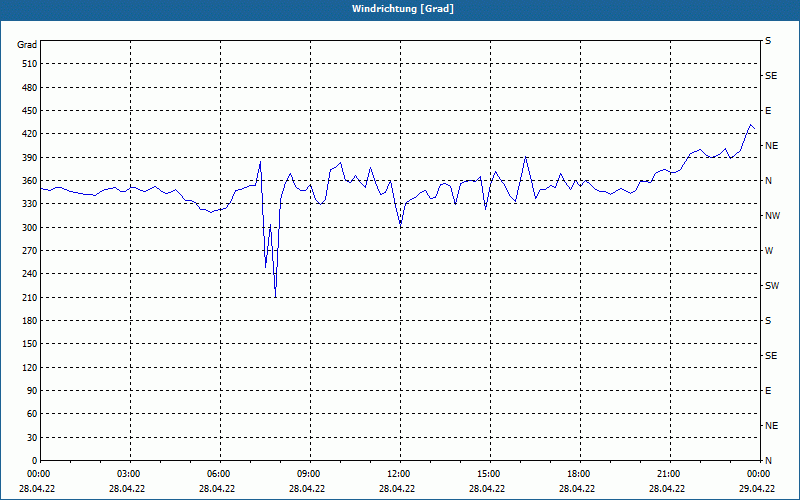Click the "Grad" unit label on the y-axis
The height and width of the screenshot is (500, 800).
click(x=27, y=45)
